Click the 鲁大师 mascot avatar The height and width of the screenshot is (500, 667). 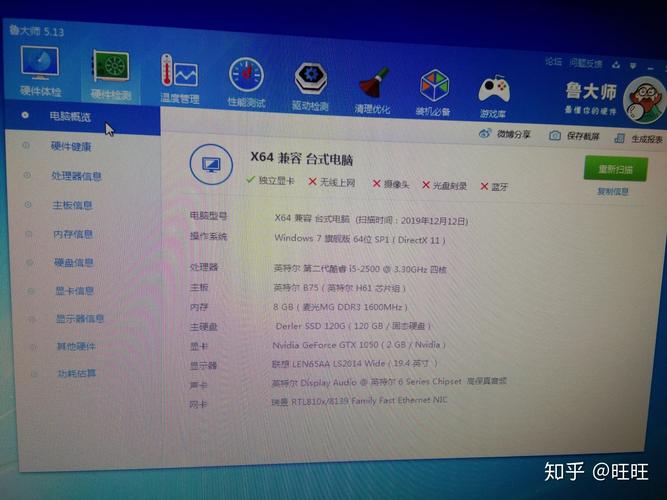[x=645, y=100]
